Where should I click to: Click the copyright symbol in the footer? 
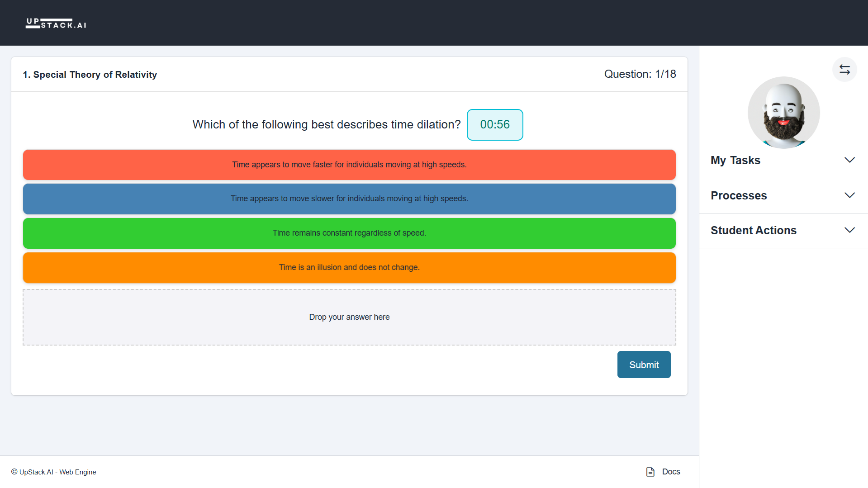click(x=15, y=472)
